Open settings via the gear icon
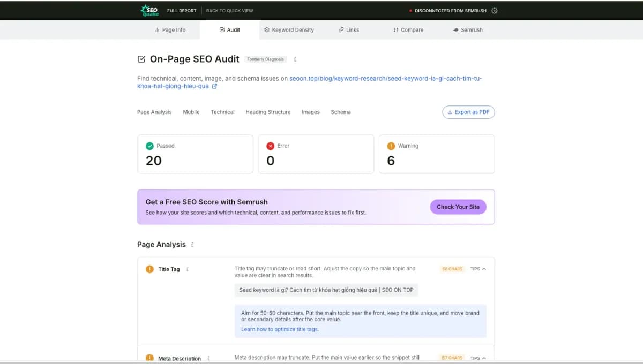The image size is (643, 364). click(x=495, y=11)
